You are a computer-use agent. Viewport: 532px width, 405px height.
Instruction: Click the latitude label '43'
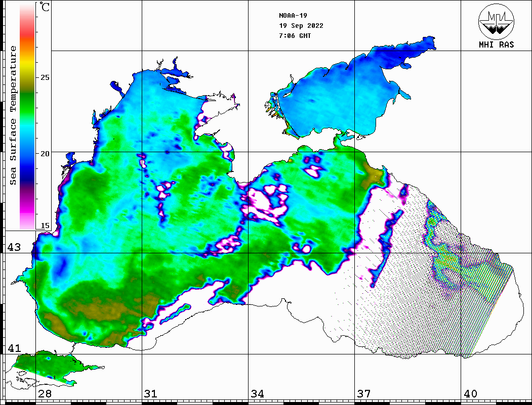(x=14, y=247)
